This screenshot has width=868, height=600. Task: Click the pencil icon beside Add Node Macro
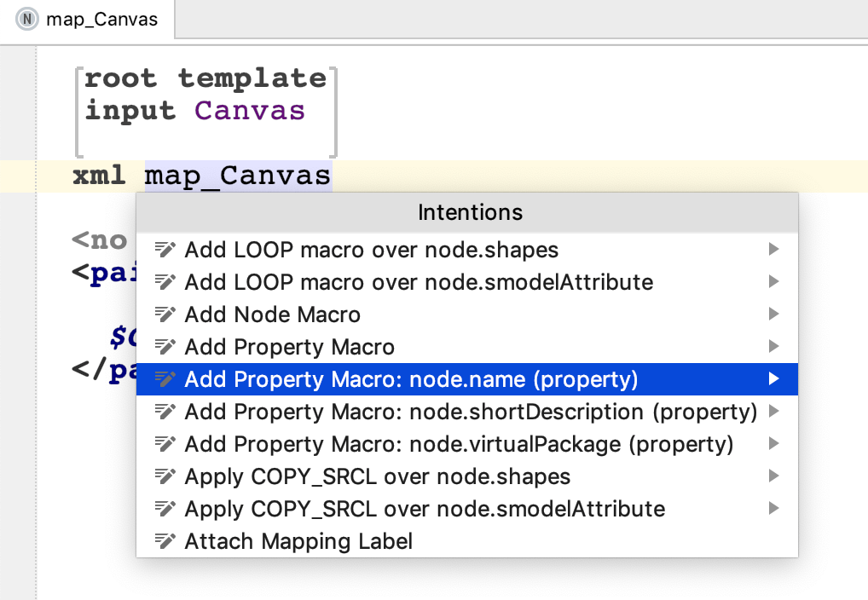point(165,314)
